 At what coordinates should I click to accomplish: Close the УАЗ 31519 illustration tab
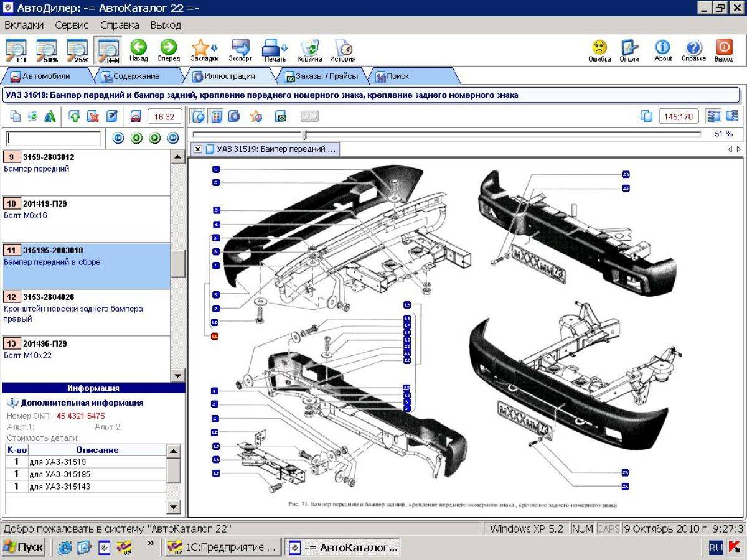pos(197,149)
